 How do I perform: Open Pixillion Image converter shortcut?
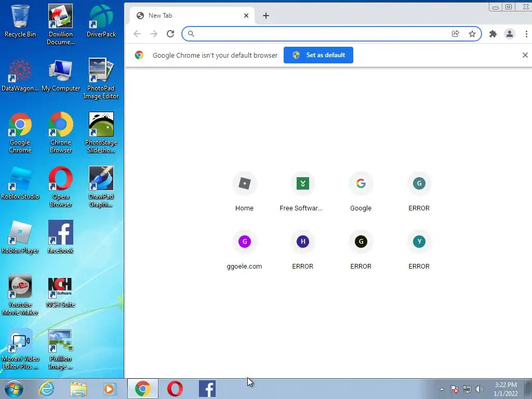[61, 349]
